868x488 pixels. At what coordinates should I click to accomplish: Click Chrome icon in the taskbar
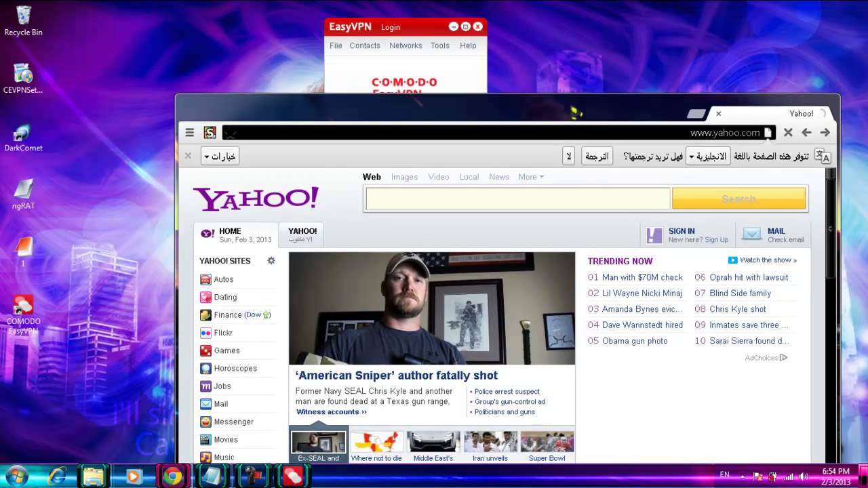pos(172,476)
